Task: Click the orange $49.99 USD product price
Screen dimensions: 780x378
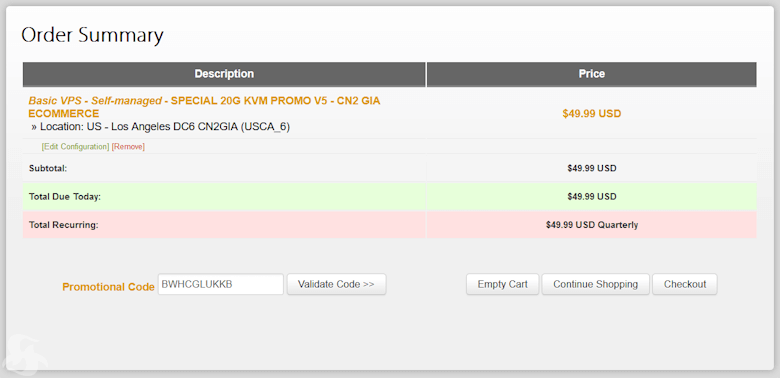Action: tap(591, 114)
